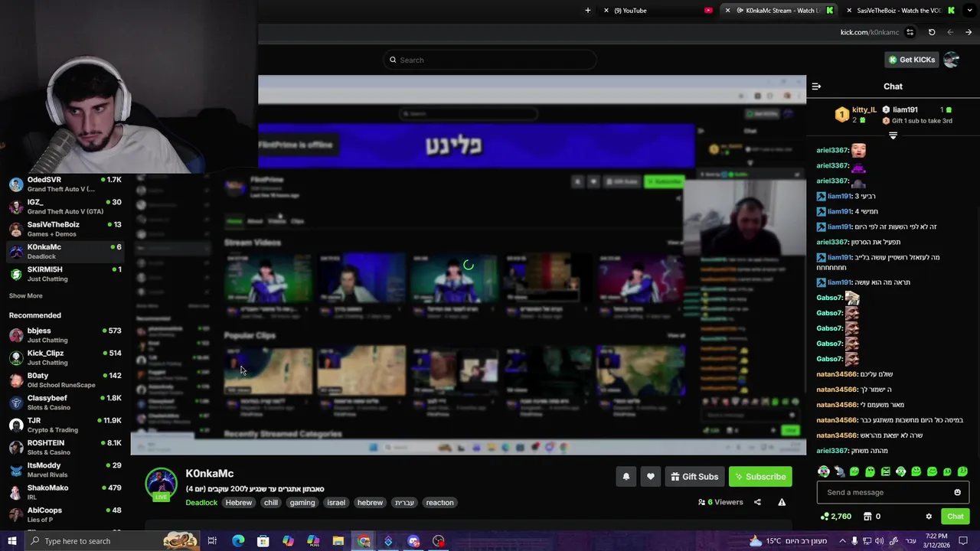The width and height of the screenshot is (980, 551).
Task: Open SKIRMISH channel in sidebar
Action: click(x=65, y=274)
